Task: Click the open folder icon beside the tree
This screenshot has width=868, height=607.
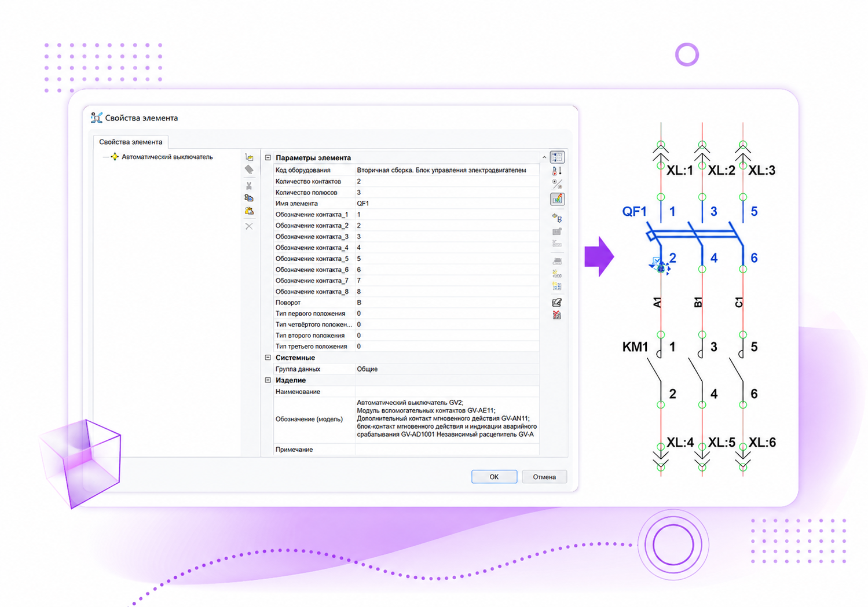Action: coord(249,157)
